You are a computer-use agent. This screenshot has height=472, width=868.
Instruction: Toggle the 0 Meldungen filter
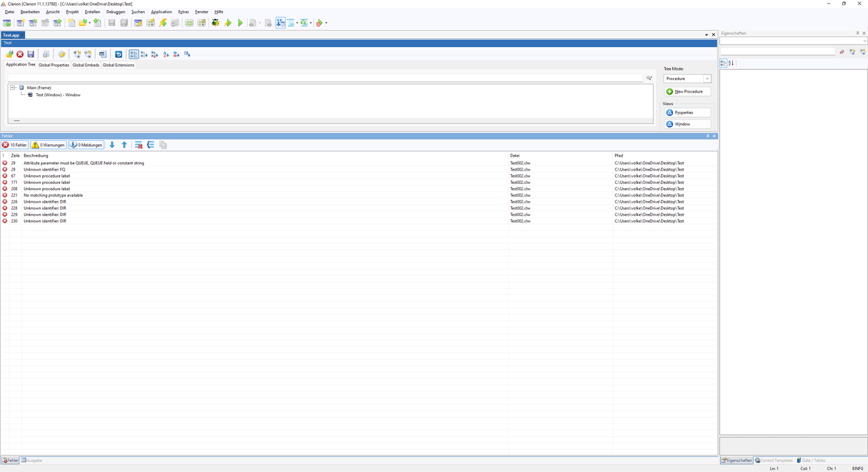click(86, 145)
